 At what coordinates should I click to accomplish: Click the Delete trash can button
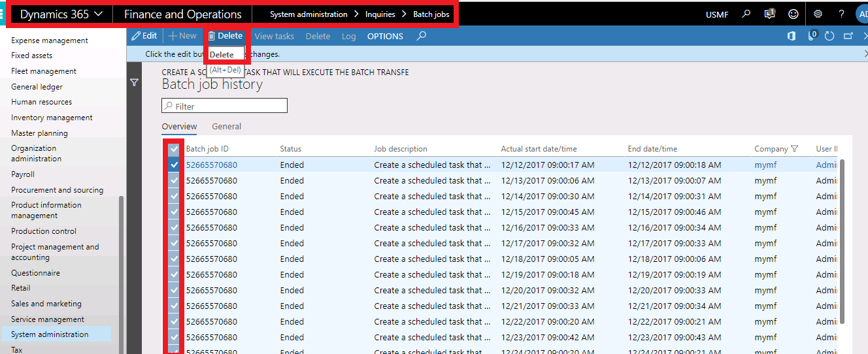[x=225, y=36]
